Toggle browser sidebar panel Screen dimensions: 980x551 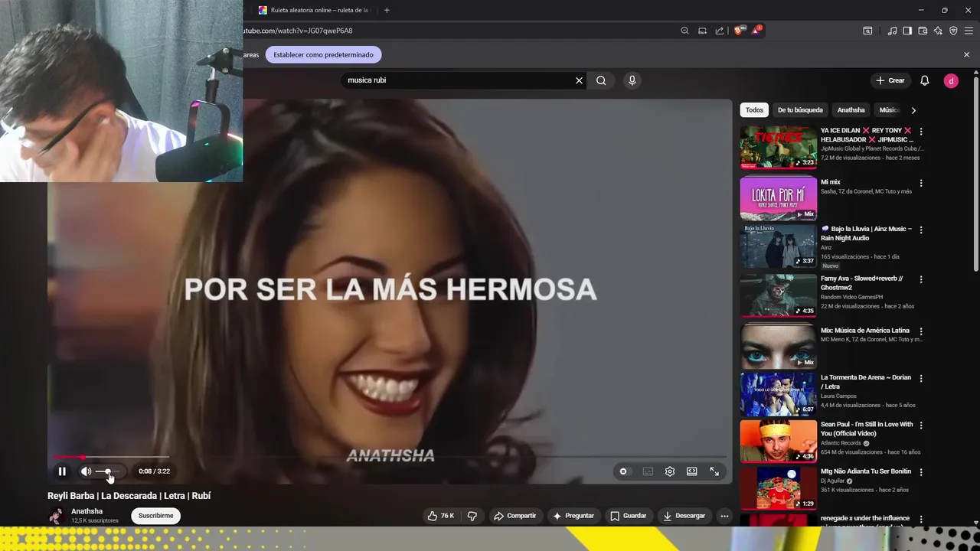(907, 31)
